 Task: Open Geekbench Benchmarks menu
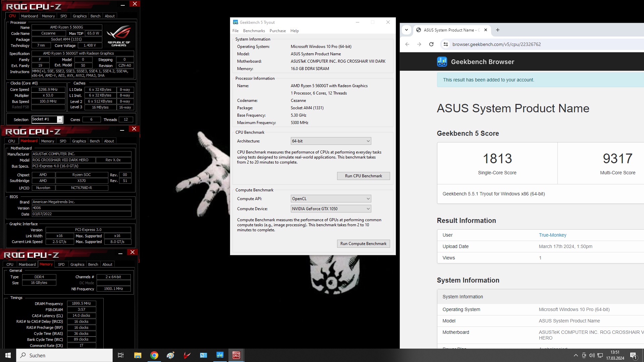[254, 31]
